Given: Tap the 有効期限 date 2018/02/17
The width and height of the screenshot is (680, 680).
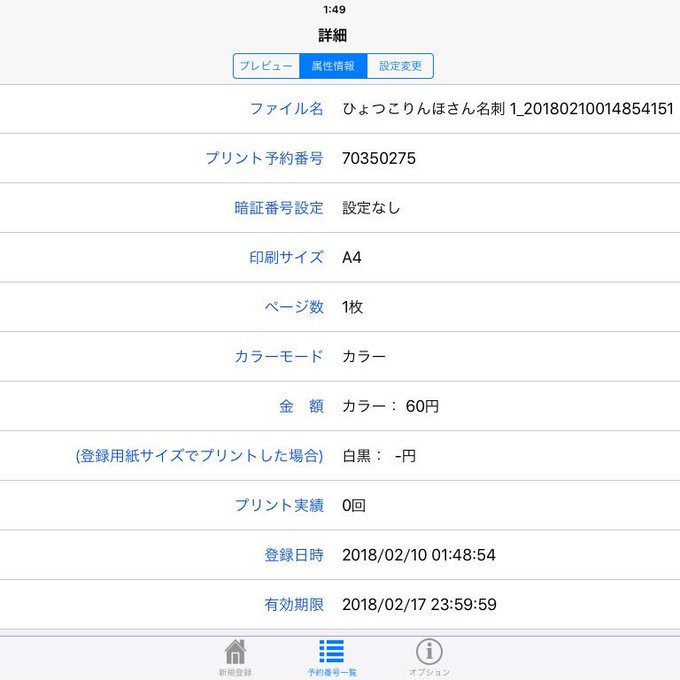Looking at the screenshot, I should 419,605.
